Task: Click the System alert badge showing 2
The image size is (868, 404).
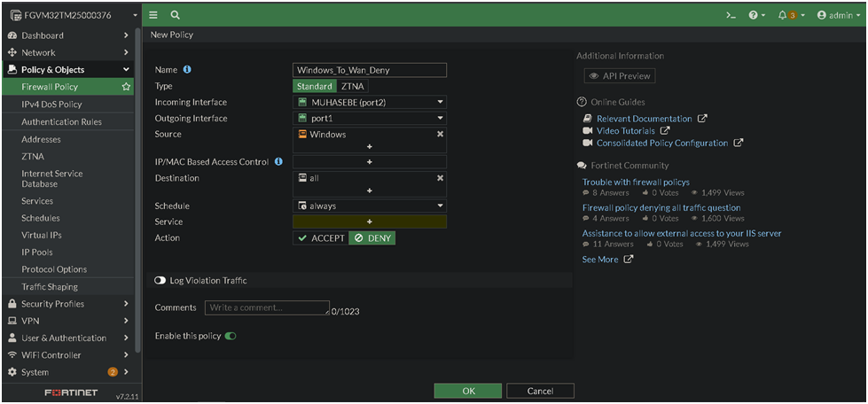Action: tap(113, 372)
